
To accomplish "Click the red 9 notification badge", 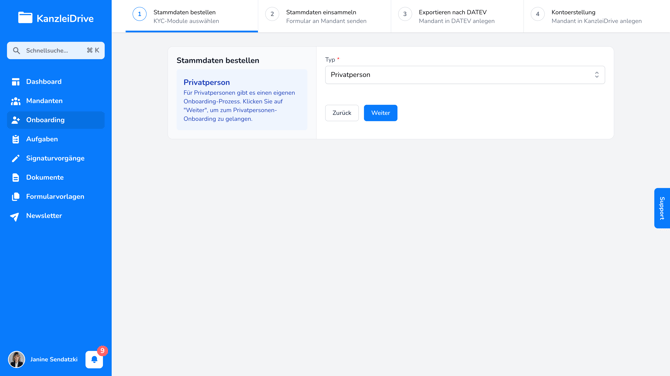I will pos(102,351).
